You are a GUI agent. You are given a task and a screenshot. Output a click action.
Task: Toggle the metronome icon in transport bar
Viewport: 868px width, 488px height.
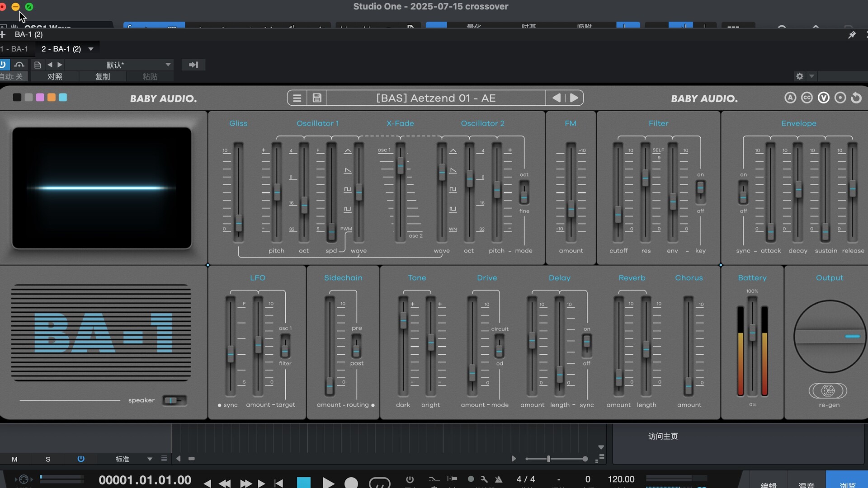point(499,479)
